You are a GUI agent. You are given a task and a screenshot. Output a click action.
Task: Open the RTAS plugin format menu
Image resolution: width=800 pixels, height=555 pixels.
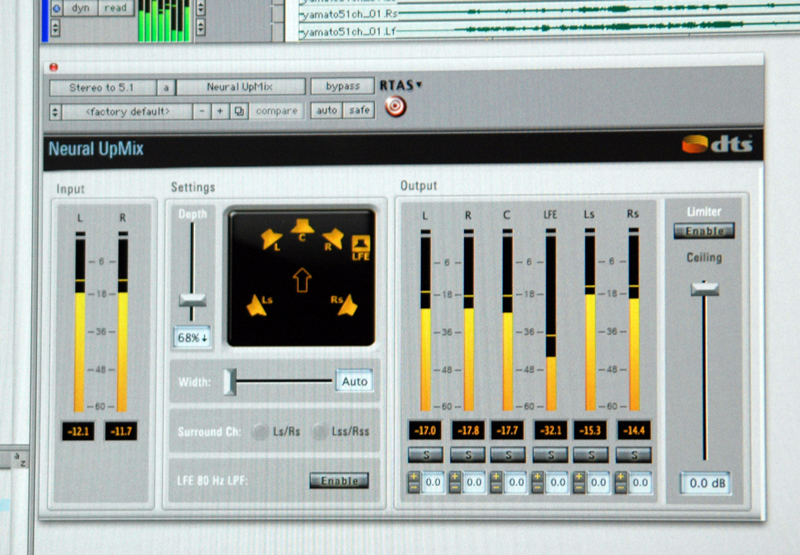pos(400,85)
